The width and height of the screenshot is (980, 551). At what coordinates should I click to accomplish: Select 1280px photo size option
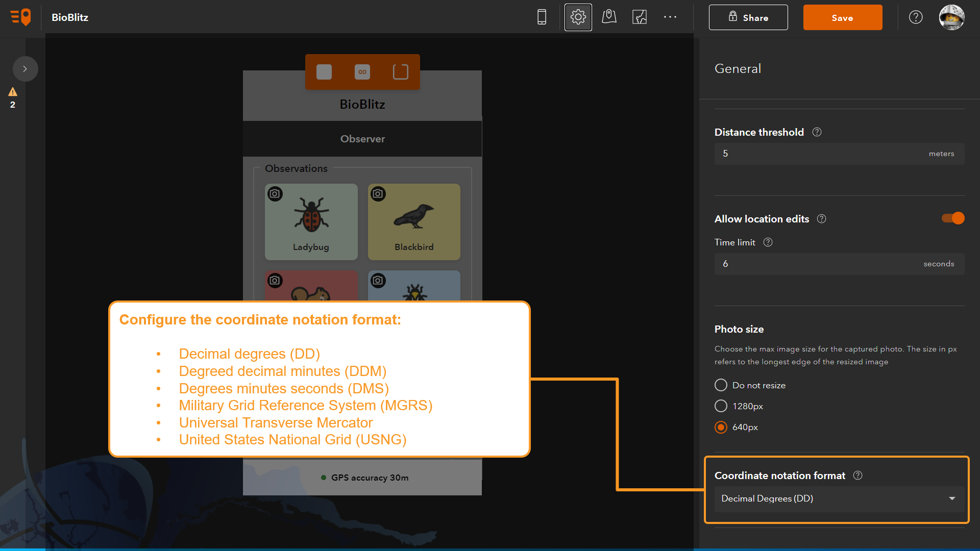pos(720,406)
